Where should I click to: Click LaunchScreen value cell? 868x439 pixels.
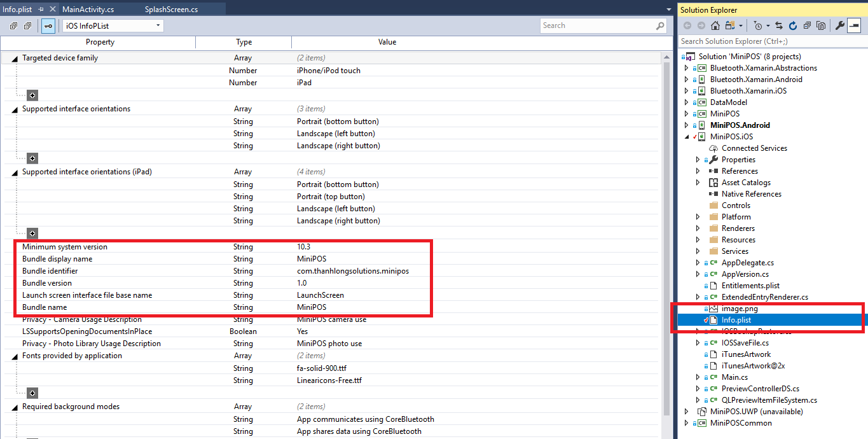pyautogui.click(x=321, y=295)
